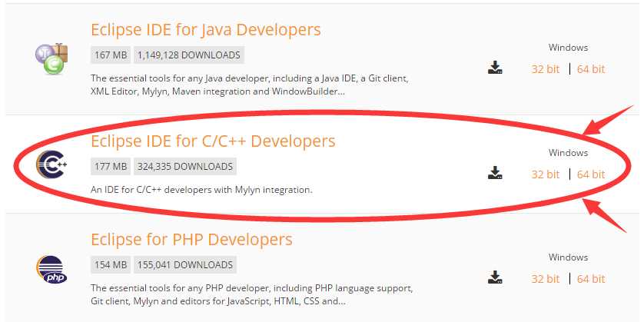Download 64 bit Java Developers package
The height and width of the screenshot is (322, 644).
point(591,69)
